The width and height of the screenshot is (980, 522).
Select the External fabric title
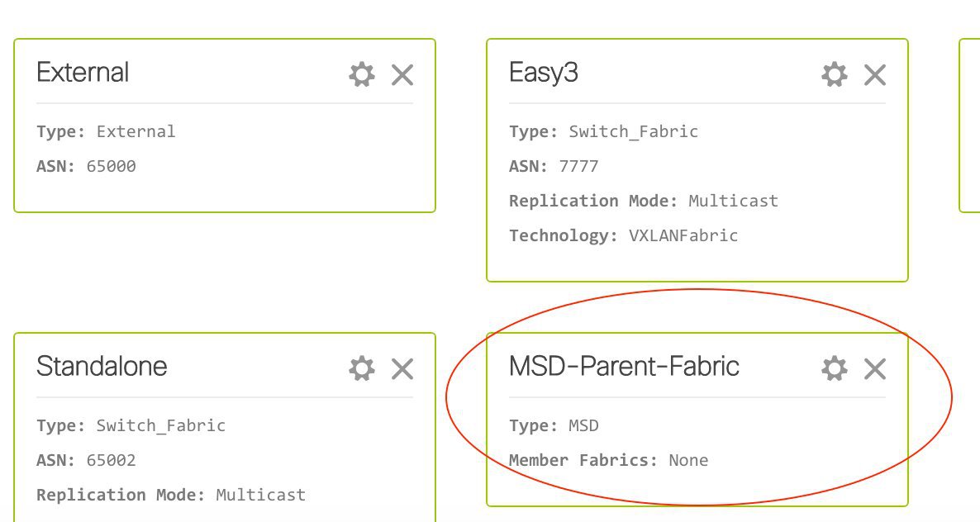(83, 73)
